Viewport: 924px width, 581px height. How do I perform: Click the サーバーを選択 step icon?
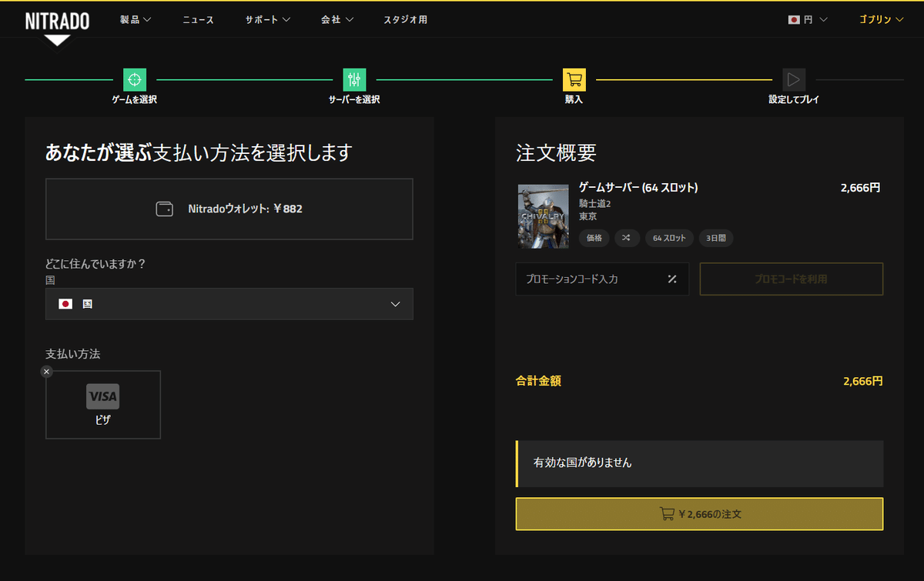354,79
